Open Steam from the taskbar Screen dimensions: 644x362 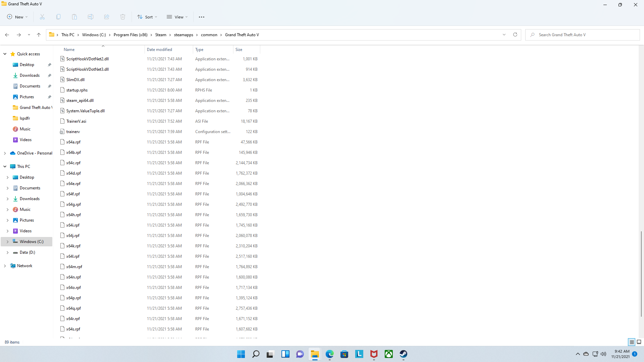coord(404,354)
